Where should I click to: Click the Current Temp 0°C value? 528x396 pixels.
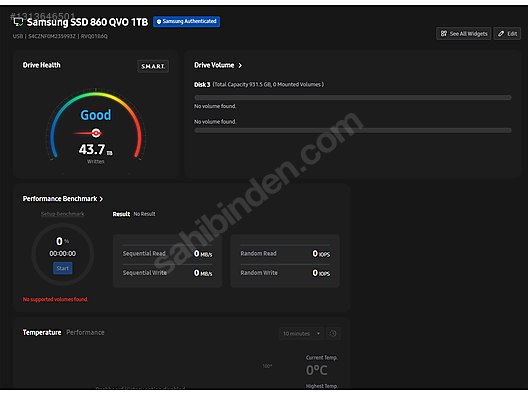coord(317,370)
